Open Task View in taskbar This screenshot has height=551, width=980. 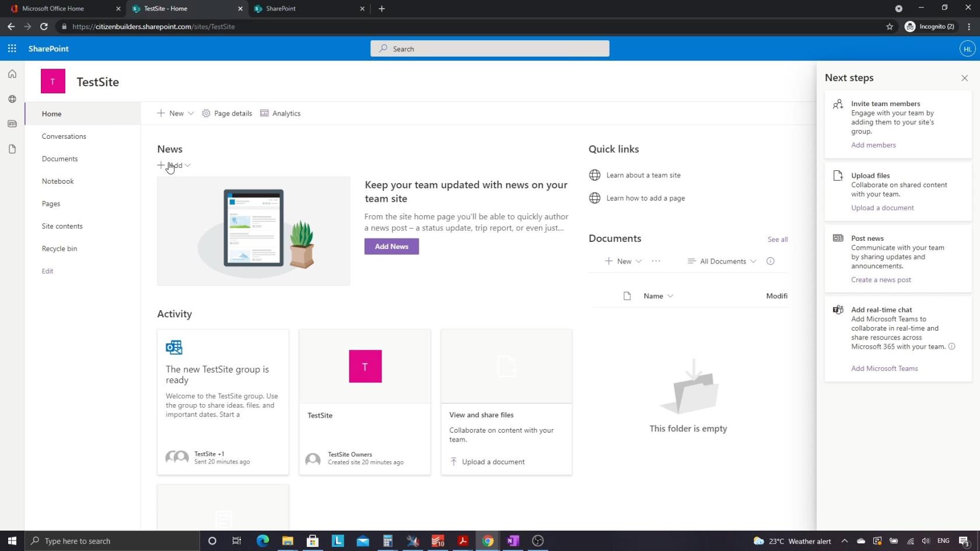(x=237, y=541)
